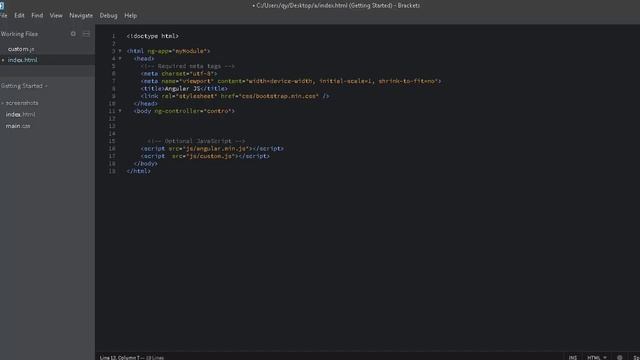Click the line and column status text
The height and width of the screenshot is (360, 640).
click(x=132, y=358)
